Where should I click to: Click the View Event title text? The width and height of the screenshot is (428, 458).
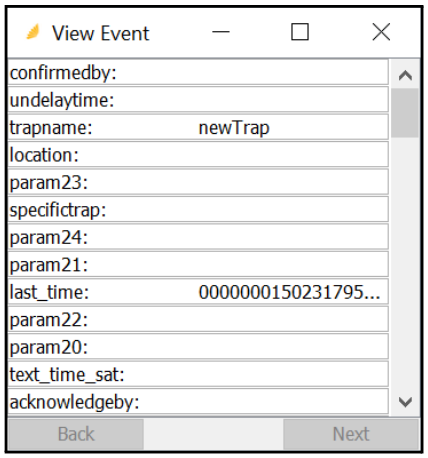[101, 33]
